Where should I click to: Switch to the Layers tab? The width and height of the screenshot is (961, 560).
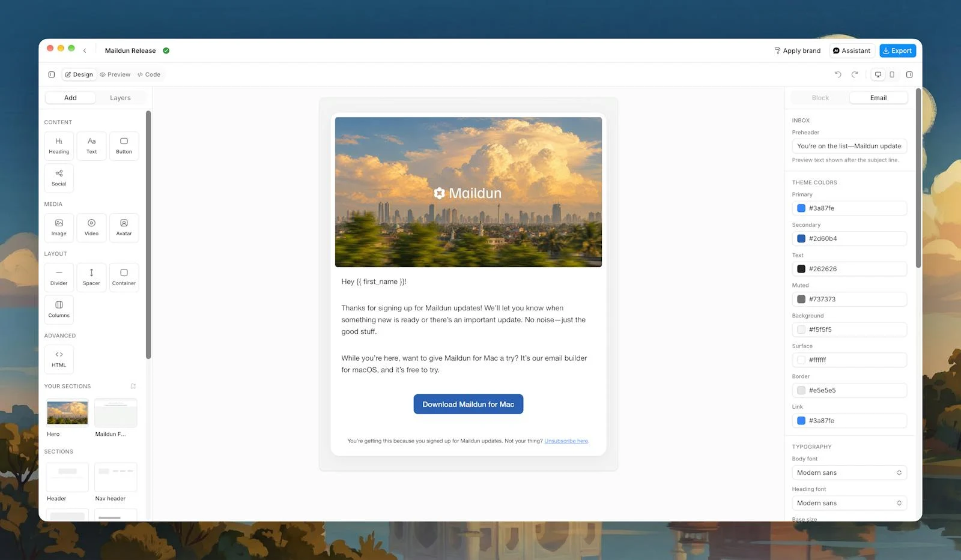pyautogui.click(x=120, y=98)
